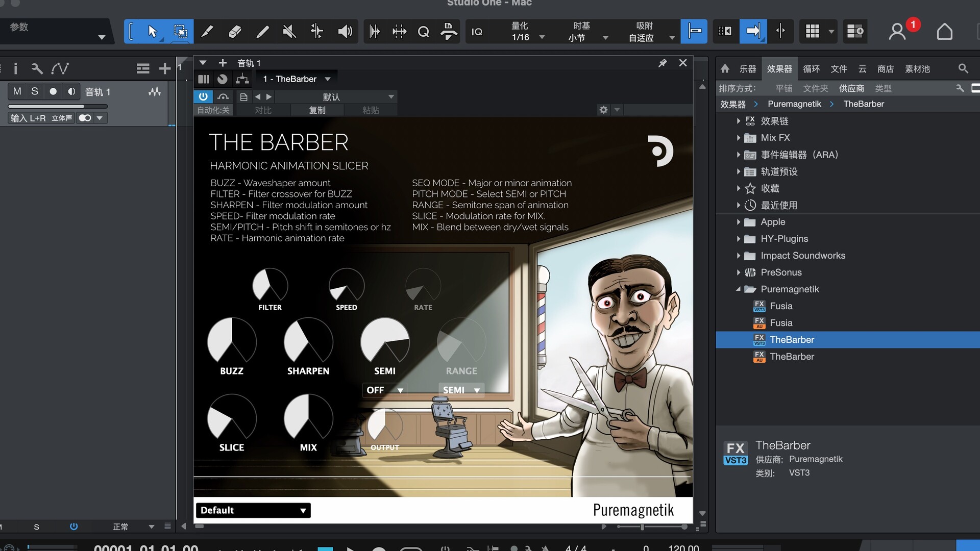The width and height of the screenshot is (980, 551).
Task: Toggle TheBarber plugin power bypass
Action: pos(203,96)
